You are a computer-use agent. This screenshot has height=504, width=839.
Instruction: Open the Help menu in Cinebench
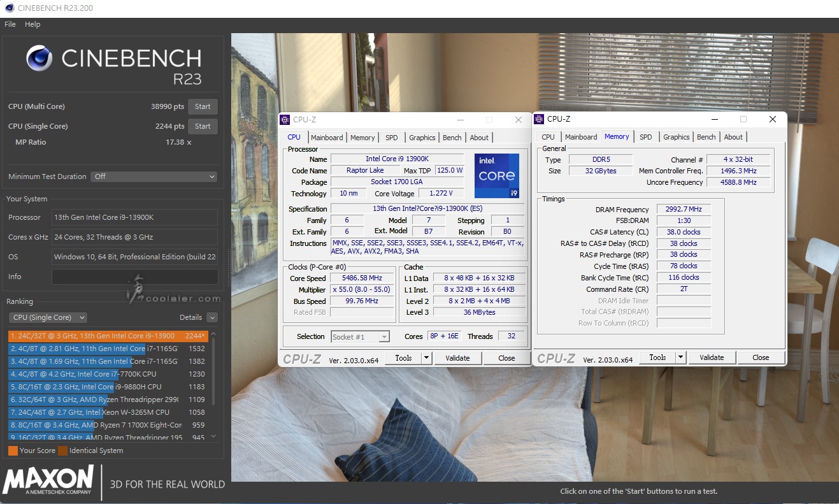tap(32, 24)
